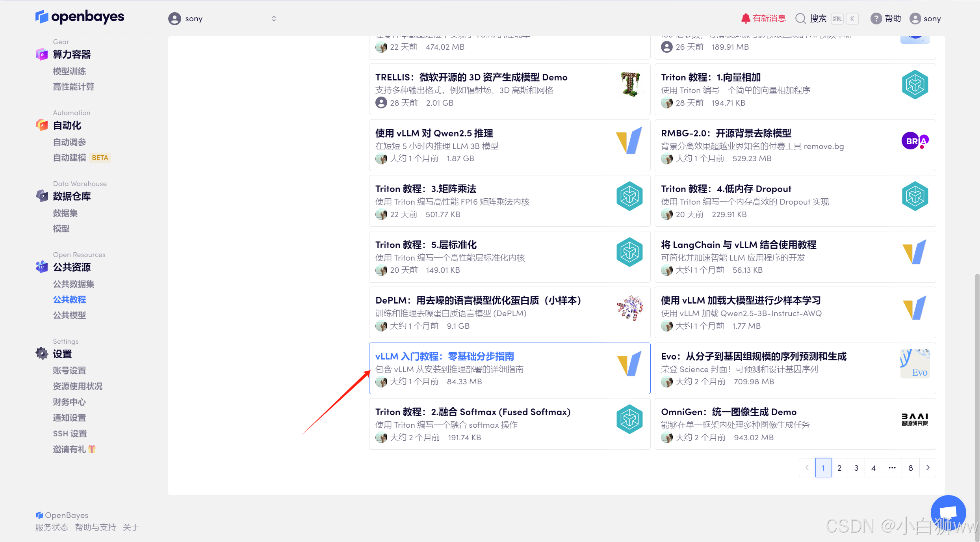Select 公共模型 in the sidebar
Image resolution: width=980 pixels, height=542 pixels.
click(69, 315)
